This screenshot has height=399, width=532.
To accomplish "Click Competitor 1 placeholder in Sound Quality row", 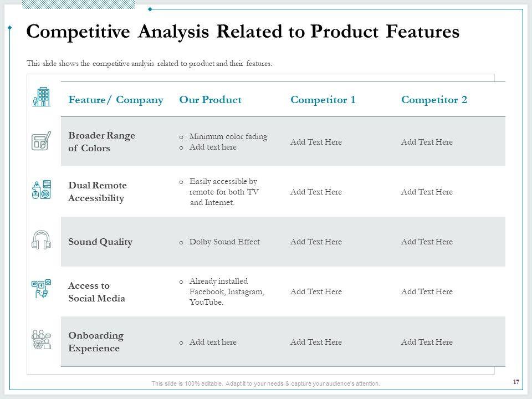I will (316, 242).
